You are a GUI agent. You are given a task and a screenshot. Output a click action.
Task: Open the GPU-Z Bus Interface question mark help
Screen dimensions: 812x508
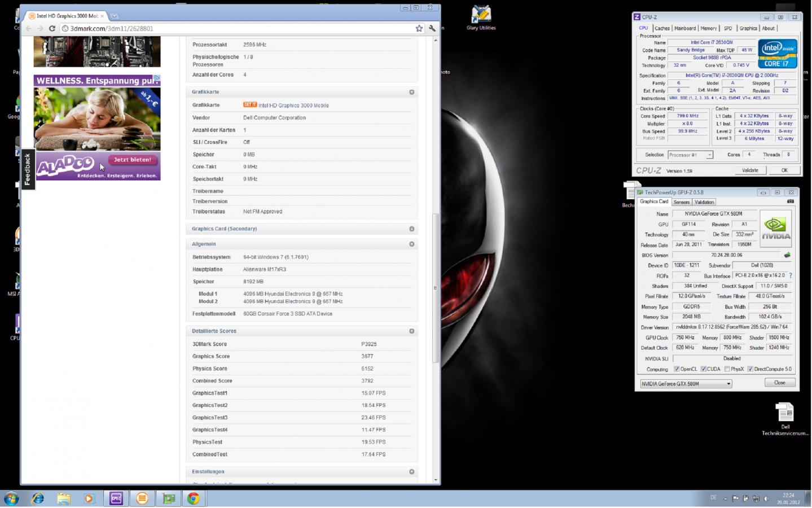pos(791,275)
